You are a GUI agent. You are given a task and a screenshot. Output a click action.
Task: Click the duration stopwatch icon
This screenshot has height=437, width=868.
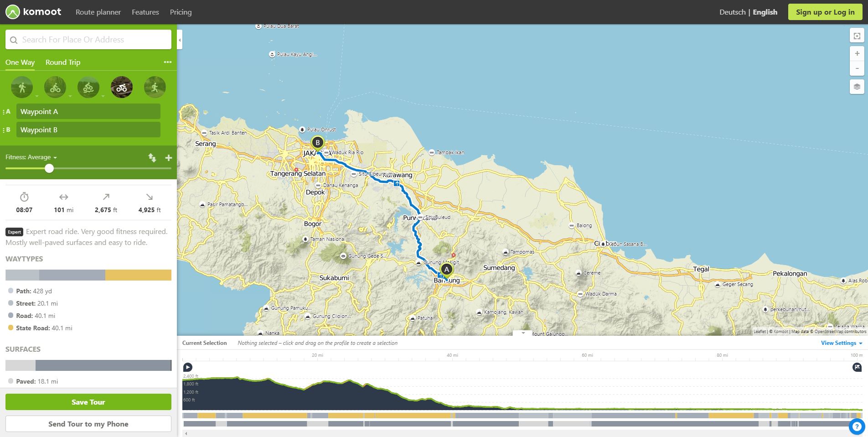pyautogui.click(x=24, y=197)
